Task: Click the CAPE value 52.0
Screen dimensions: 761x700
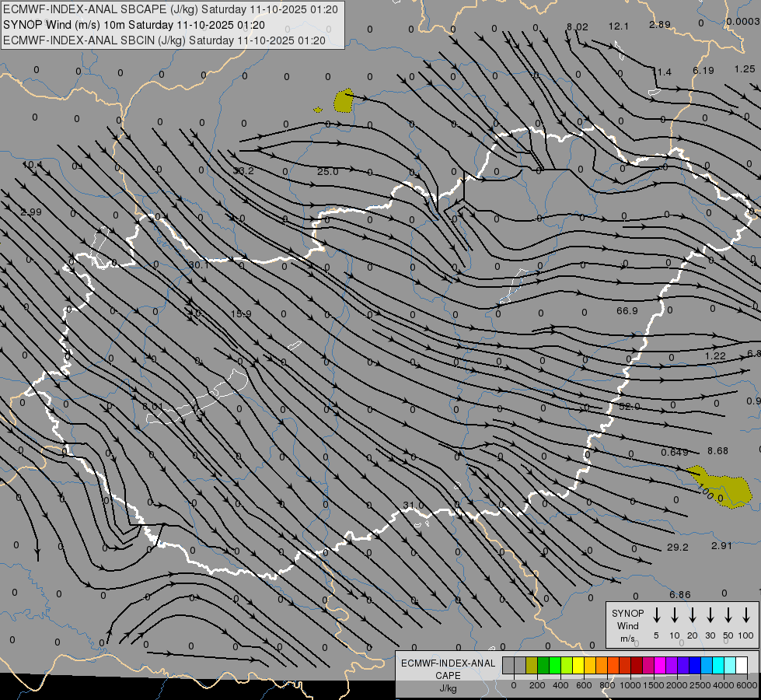Action: point(630,407)
